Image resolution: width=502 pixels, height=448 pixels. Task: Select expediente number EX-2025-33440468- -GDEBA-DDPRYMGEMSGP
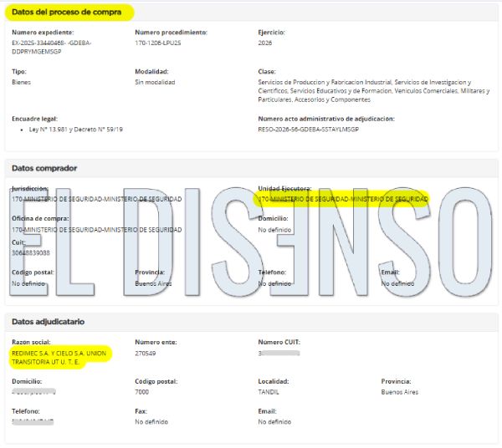[51, 47]
